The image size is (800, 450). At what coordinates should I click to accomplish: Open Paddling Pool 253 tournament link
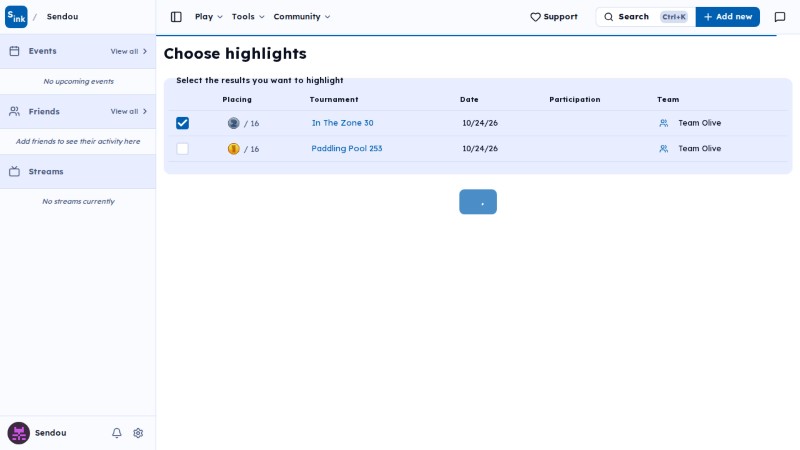[346, 148]
